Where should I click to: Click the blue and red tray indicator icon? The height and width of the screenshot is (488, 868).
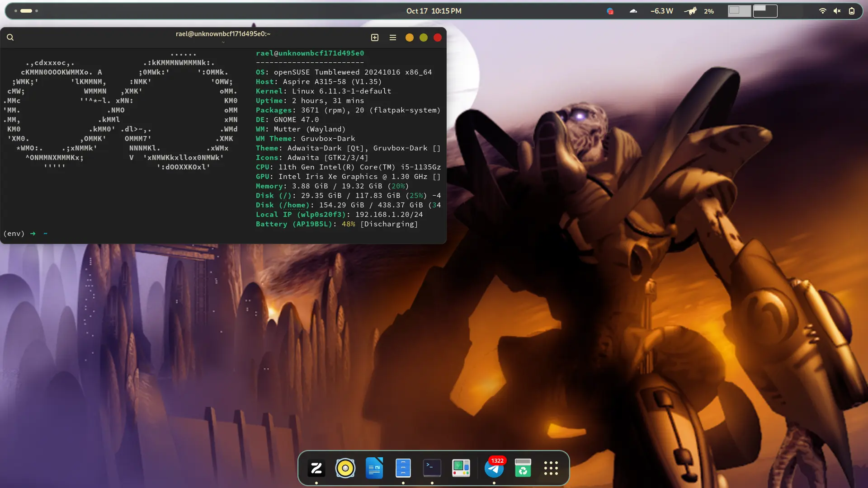pos(610,11)
